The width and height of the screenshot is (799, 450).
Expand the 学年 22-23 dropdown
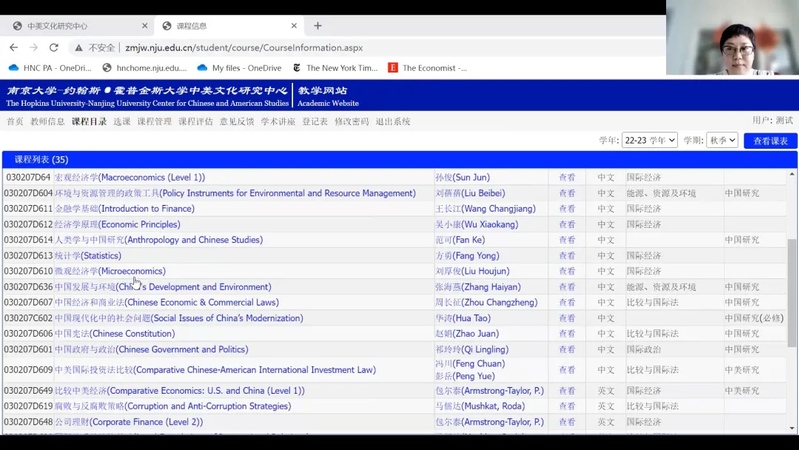(x=650, y=140)
